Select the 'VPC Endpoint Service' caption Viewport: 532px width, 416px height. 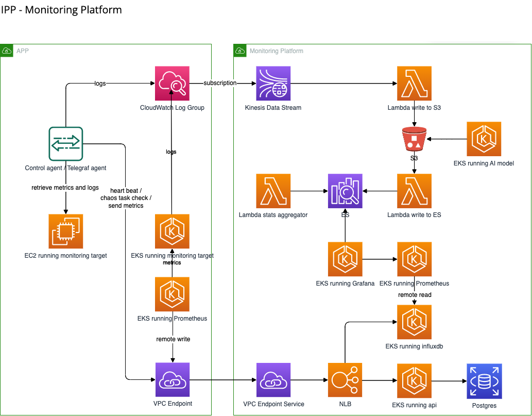click(x=274, y=404)
